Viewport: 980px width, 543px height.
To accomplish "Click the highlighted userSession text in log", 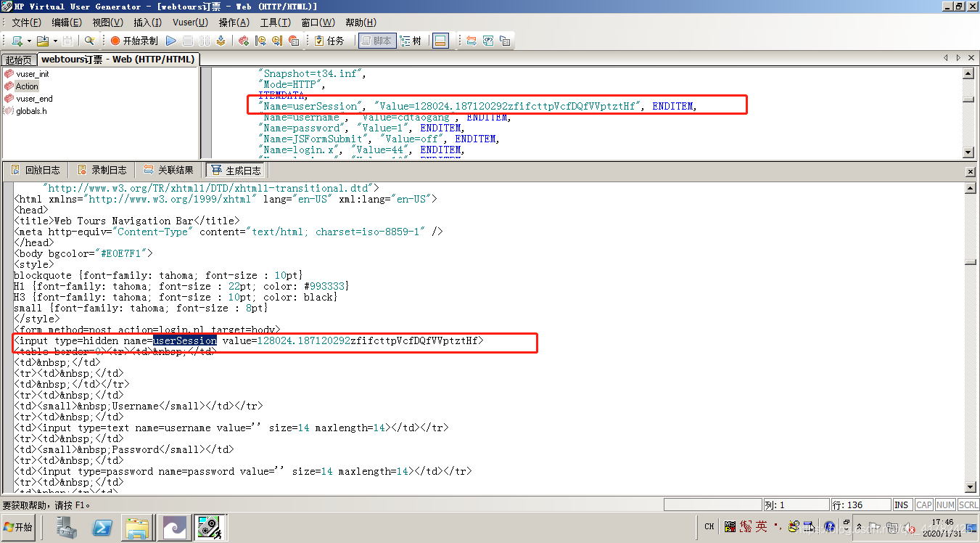I will click(184, 340).
